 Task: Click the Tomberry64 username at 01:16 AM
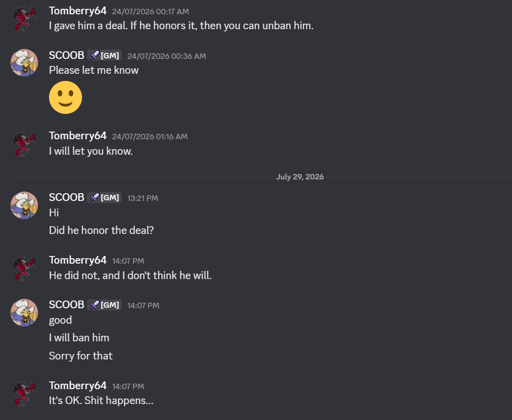[78, 136]
